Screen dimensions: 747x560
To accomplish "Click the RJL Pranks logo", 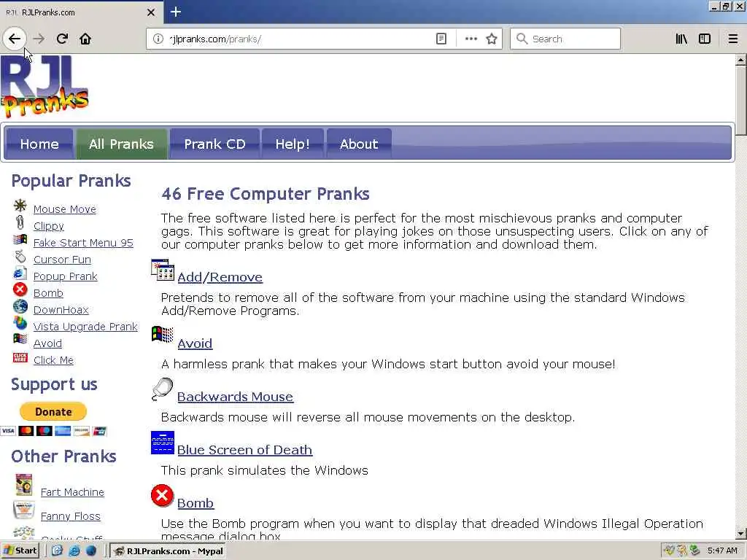I will (44, 86).
